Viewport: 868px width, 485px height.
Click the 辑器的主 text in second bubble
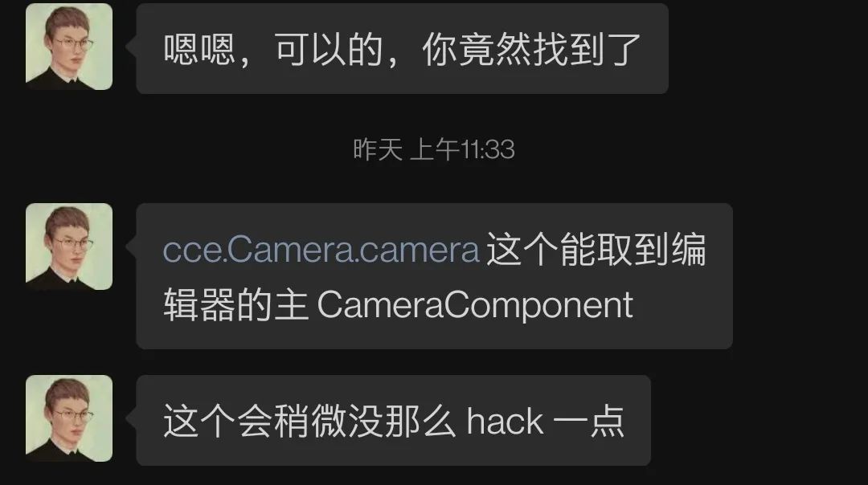coord(235,305)
